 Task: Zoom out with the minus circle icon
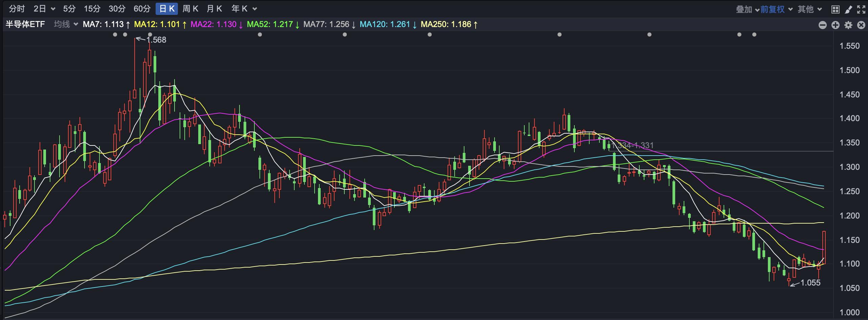coord(823,25)
